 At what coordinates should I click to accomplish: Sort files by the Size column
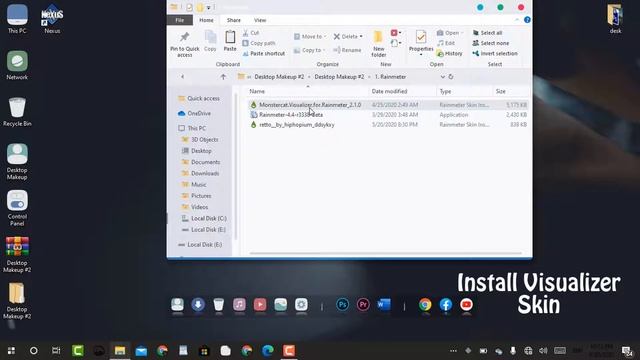[x=500, y=91]
